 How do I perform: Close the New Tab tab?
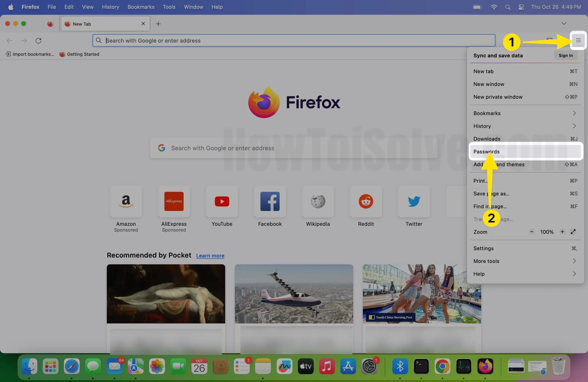click(143, 24)
